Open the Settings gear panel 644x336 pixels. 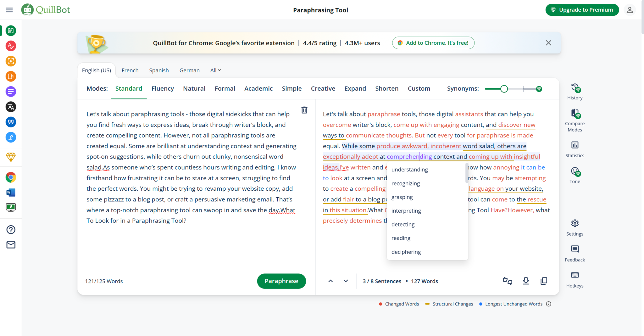coord(575,228)
